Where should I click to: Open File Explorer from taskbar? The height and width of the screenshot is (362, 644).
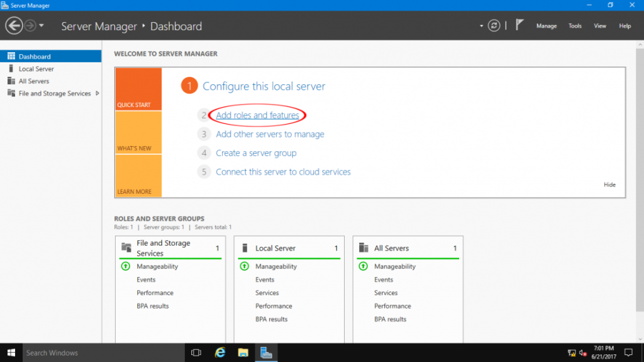(x=243, y=353)
